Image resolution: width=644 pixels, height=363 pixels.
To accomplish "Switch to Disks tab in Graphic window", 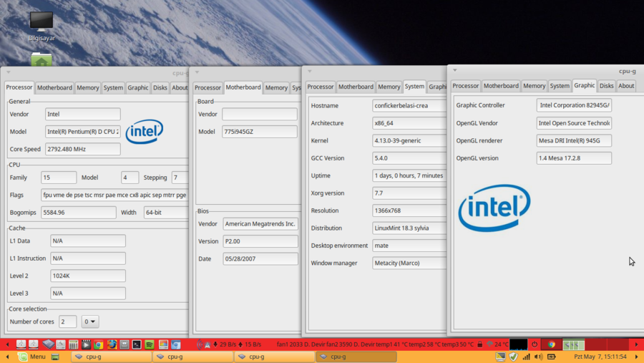I will (606, 86).
